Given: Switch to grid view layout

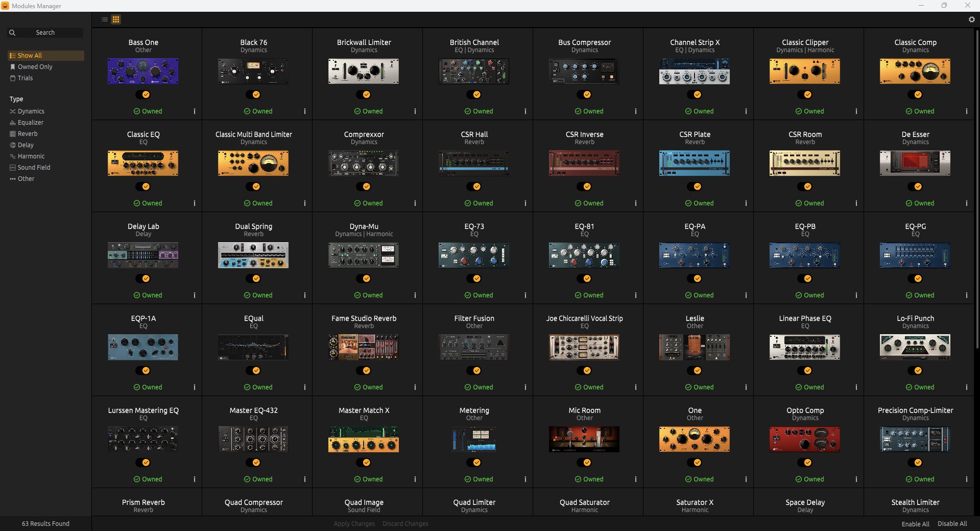Looking at the screenshot, I should click(116, 19).
